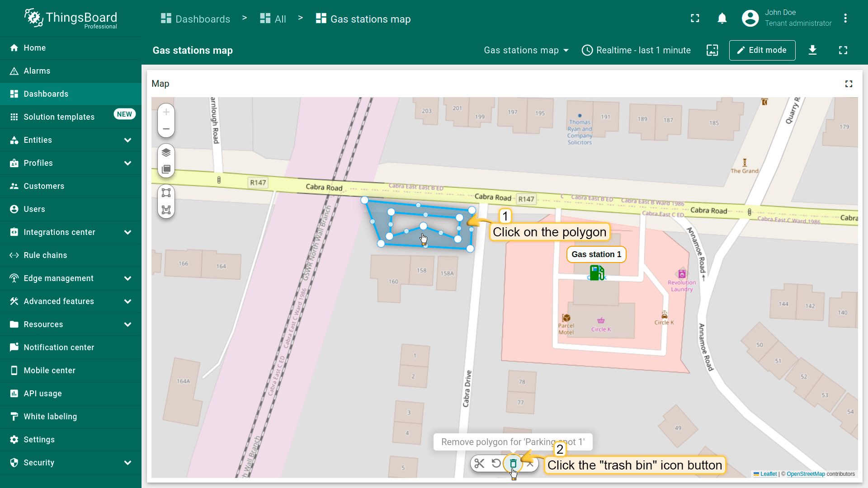The width and height of the screenshot is (868, 488).
Task: Click the trash bin remove polygon button
Action: [x=513, y=464]
